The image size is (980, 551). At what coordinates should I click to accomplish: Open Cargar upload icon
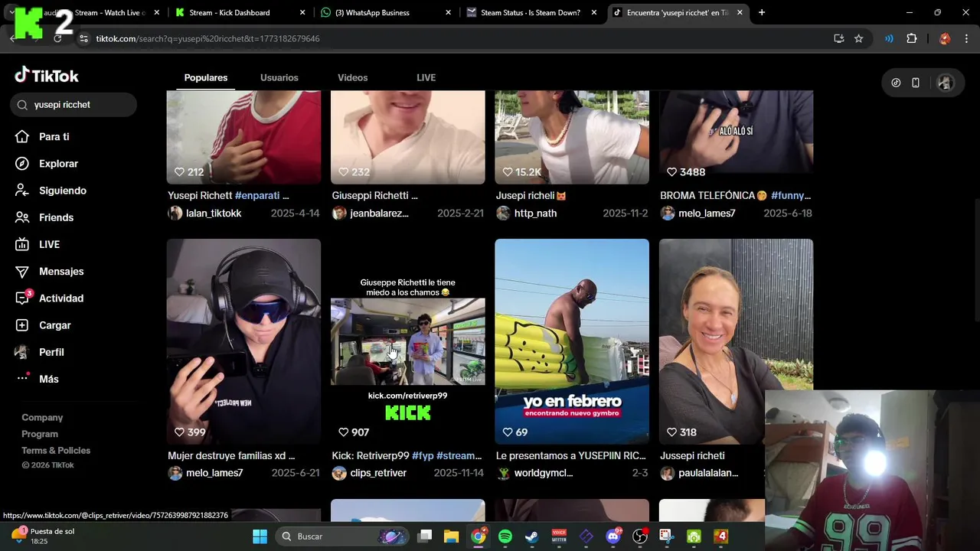[x=22, y=325]
